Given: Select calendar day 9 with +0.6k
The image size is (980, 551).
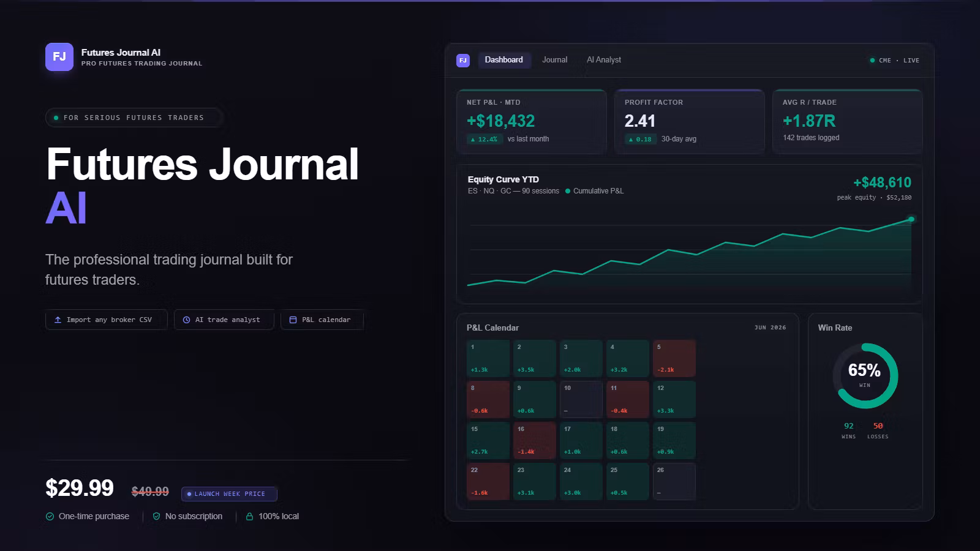Looking at the screenshot, I should [535, 399].
